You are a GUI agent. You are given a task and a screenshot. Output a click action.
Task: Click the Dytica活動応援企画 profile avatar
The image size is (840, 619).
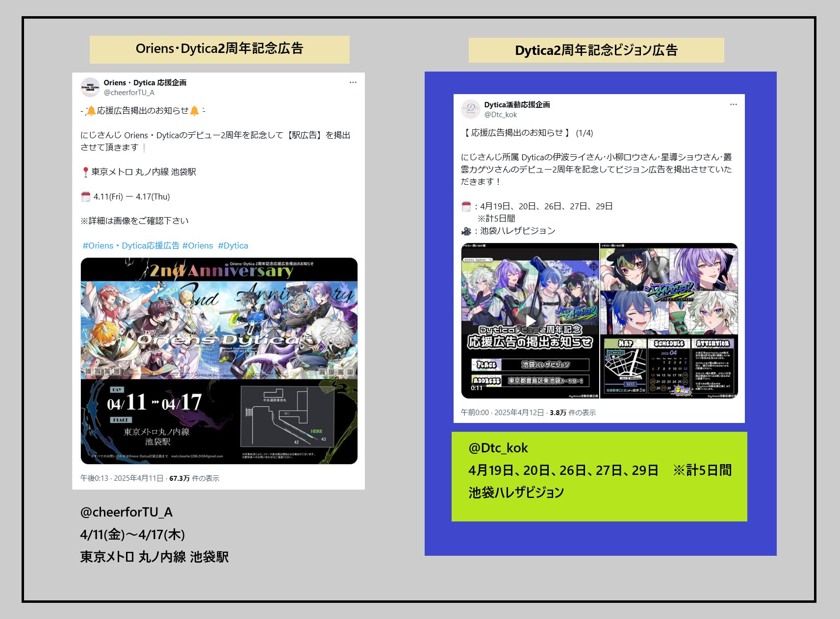(471, 109)
